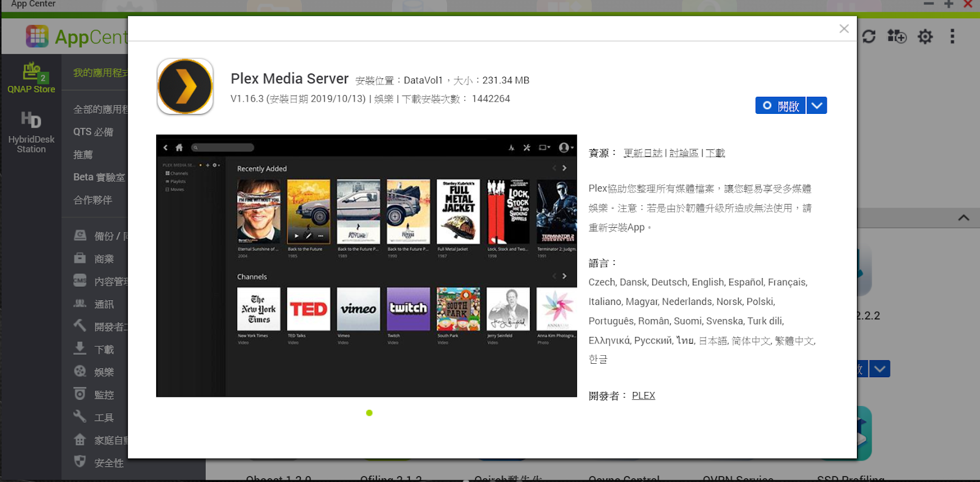Choose the 開發者 hammer category icon
Viewport: 980px width, 482px height.
click(x=80, y=326)
